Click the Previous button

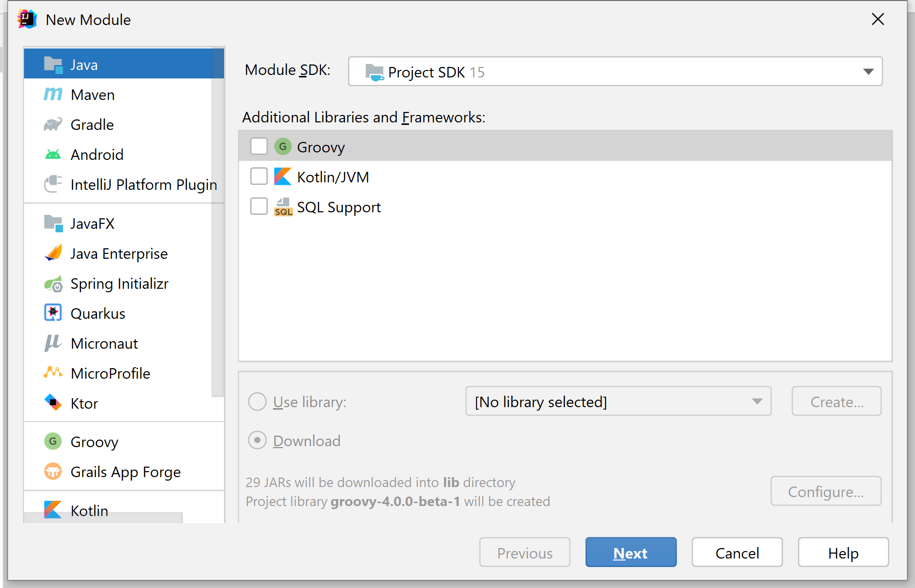pyautogui.click(x=525, y=553)
